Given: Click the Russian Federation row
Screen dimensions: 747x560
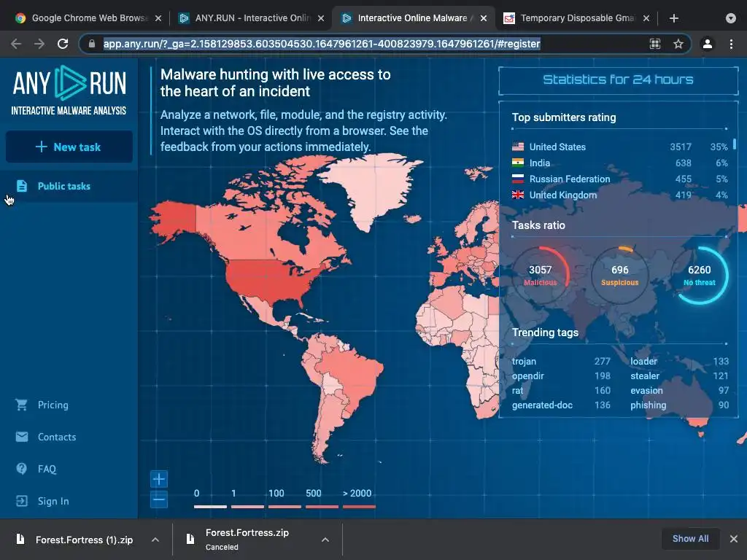Looking at the screenshot, I should [x=619, y=179].
